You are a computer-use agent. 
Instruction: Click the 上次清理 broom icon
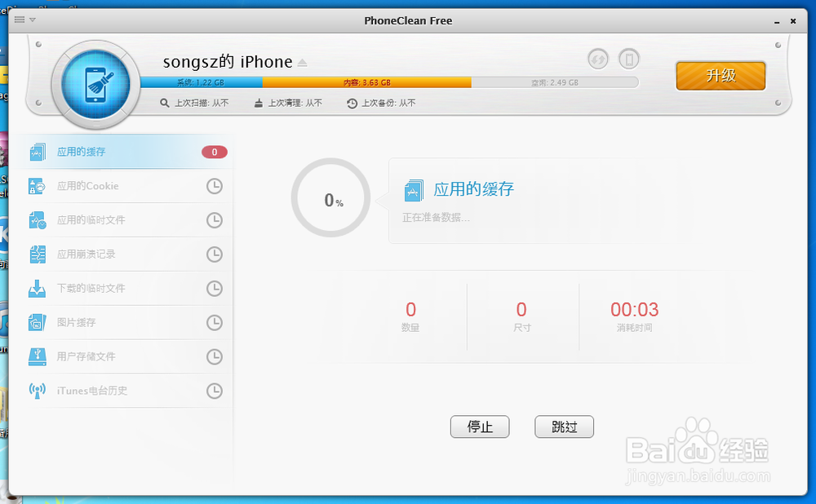tap(258, 103)
